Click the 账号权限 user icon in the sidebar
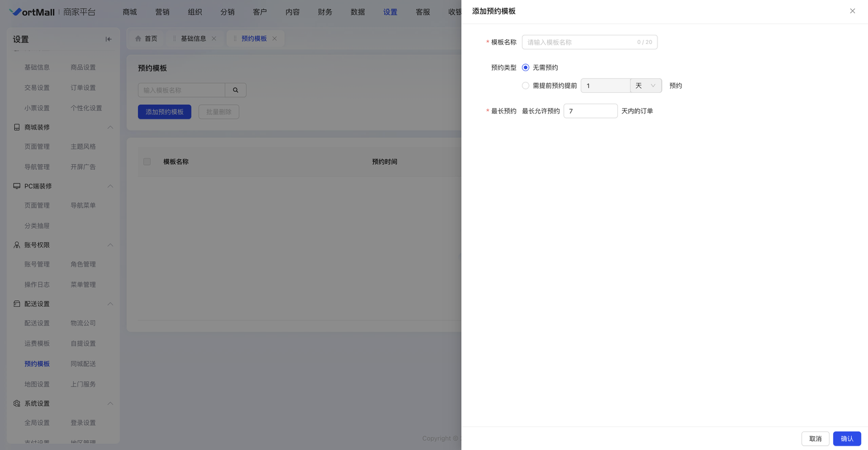868x450 pixels. [x=17, y=245]
